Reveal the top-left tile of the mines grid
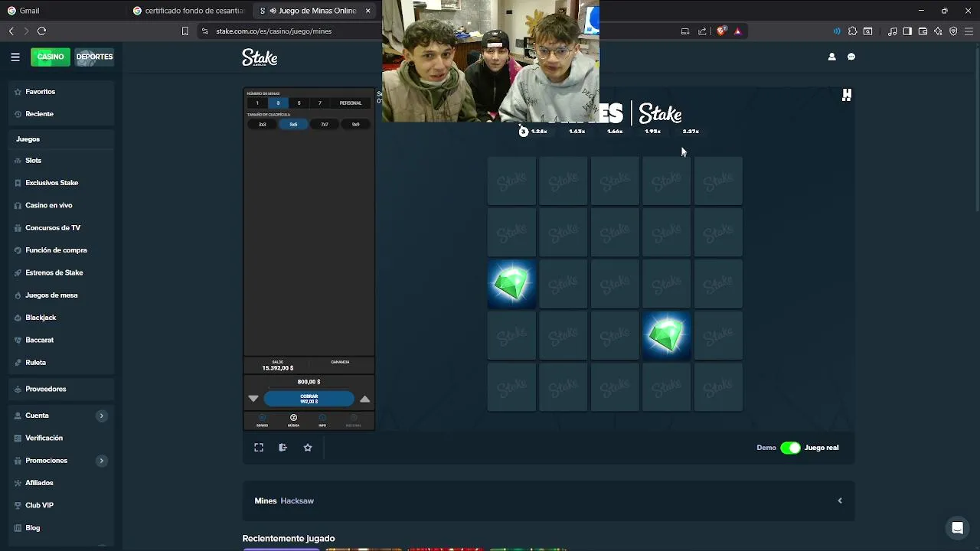 tap(511, 181)
